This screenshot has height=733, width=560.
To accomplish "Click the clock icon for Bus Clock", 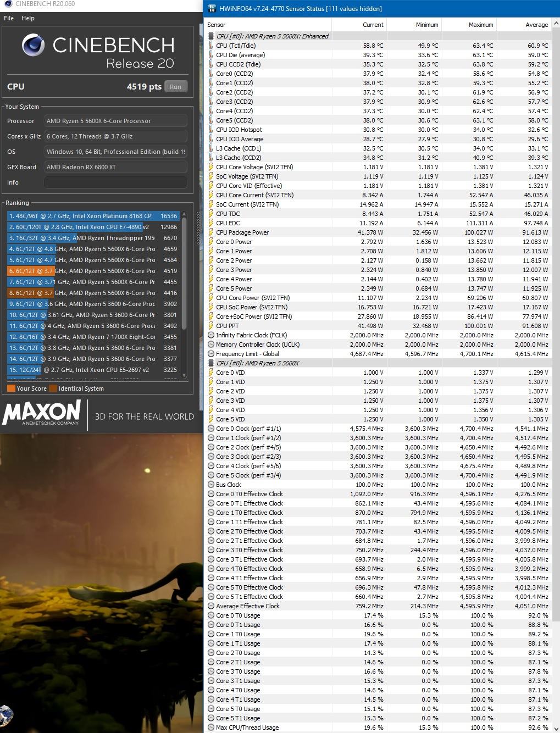I will [x=211, y=485].
